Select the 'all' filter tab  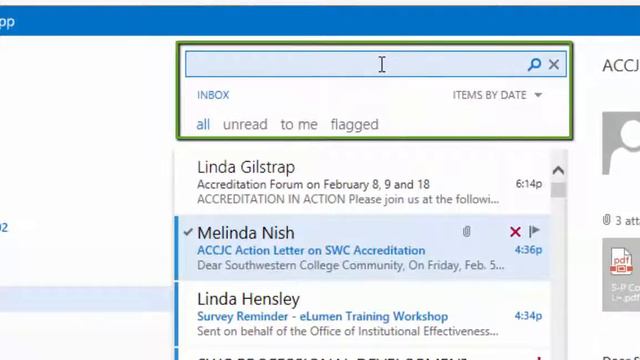point(203,124)
